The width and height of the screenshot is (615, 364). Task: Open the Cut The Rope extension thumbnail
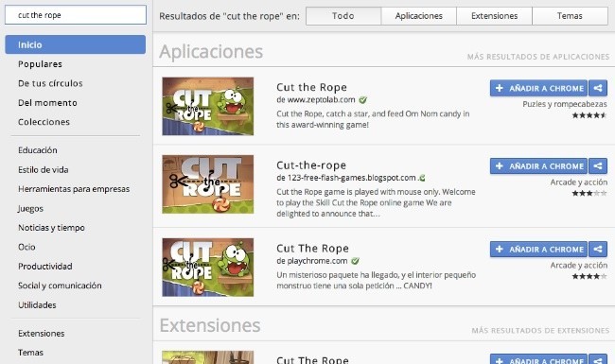(208, 357)
